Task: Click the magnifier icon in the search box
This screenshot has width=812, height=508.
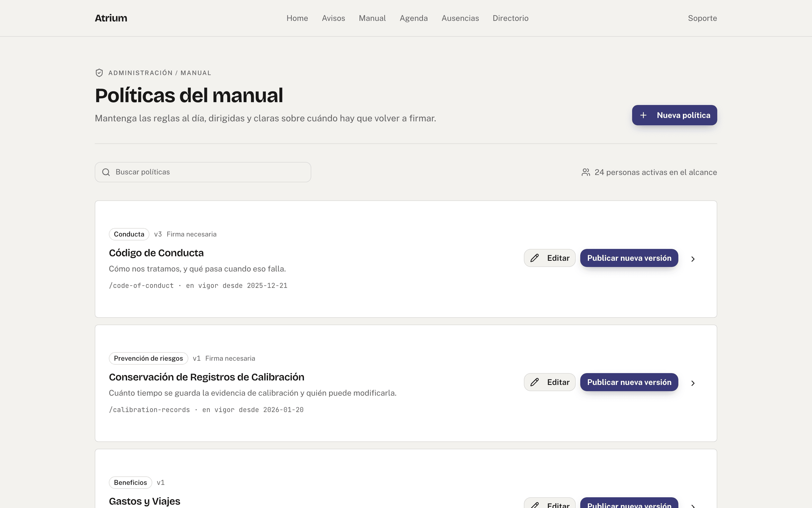Action: (x=106, y=172)
